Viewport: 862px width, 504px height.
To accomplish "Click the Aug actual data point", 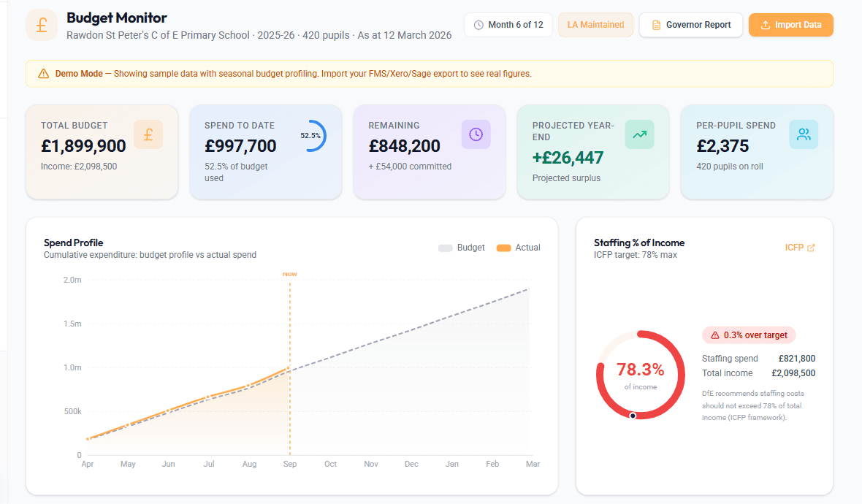I will click(249, 386).
